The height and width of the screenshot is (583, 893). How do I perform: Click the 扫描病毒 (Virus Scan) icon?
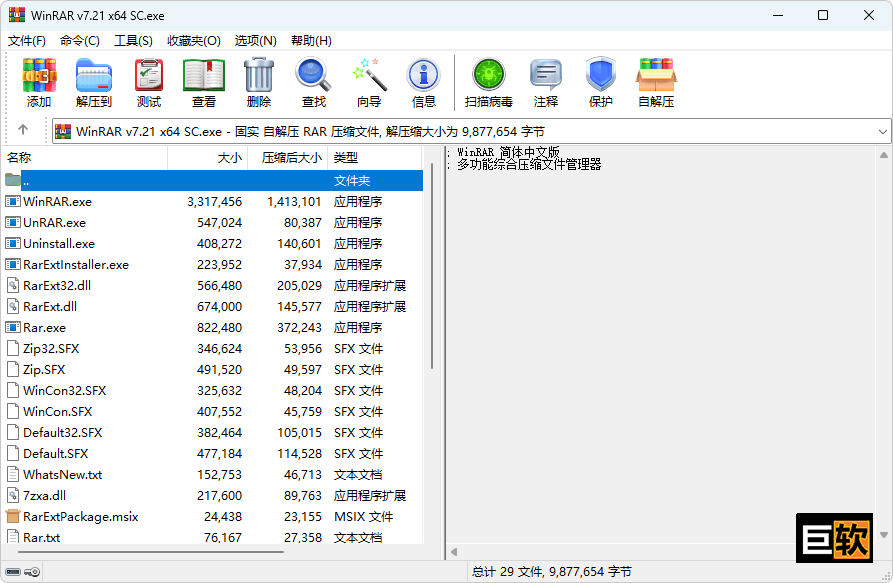(x=489, y=75)
